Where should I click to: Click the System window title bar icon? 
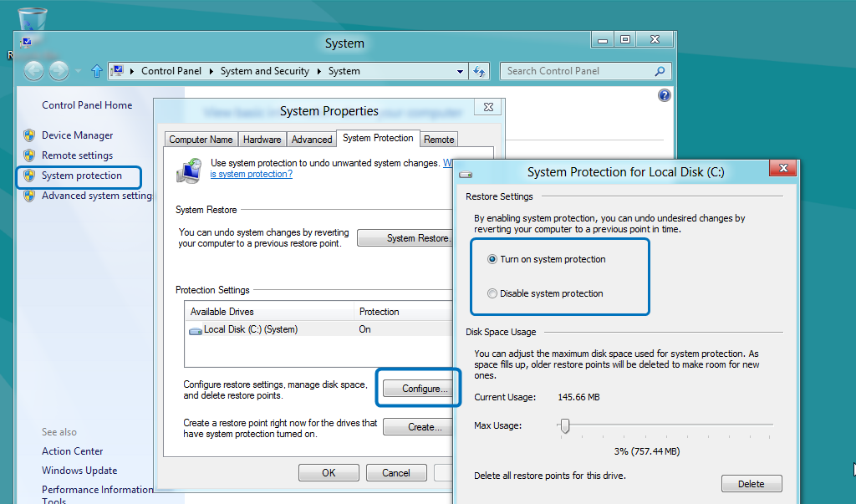pos(26,42)
